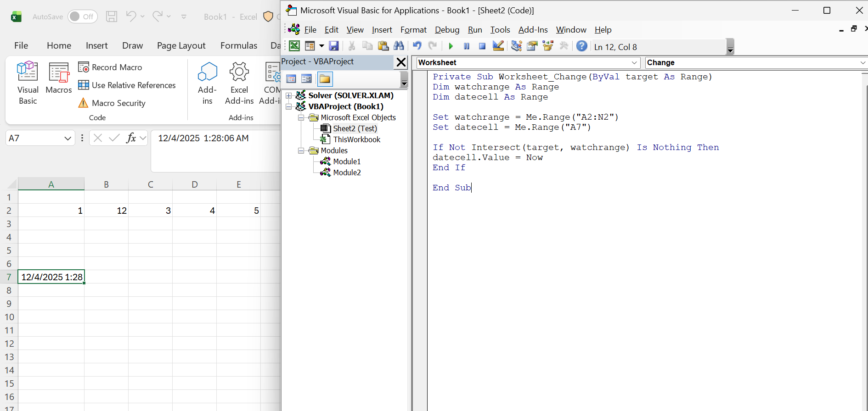
Task: Click the Redo icon in Excel title bar
Action: [158, 17]
